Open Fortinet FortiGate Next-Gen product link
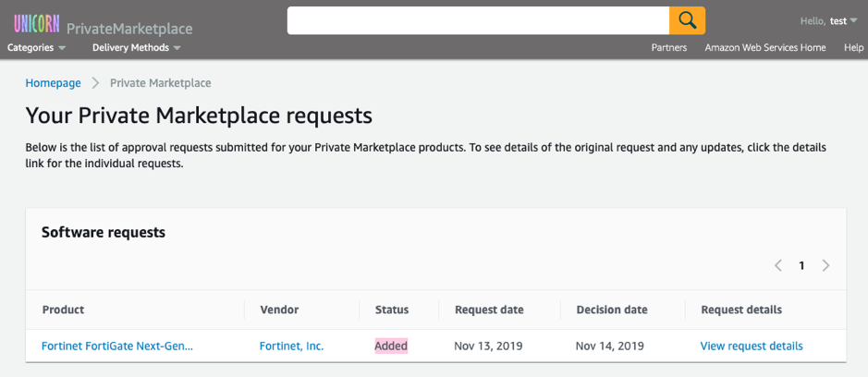Viewport: 868px width, 377px height. [x=117, y=347]
